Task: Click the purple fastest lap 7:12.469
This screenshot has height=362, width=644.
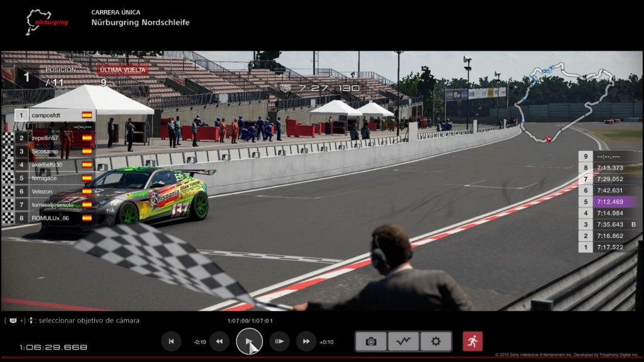Action: [x=610, y=202]
